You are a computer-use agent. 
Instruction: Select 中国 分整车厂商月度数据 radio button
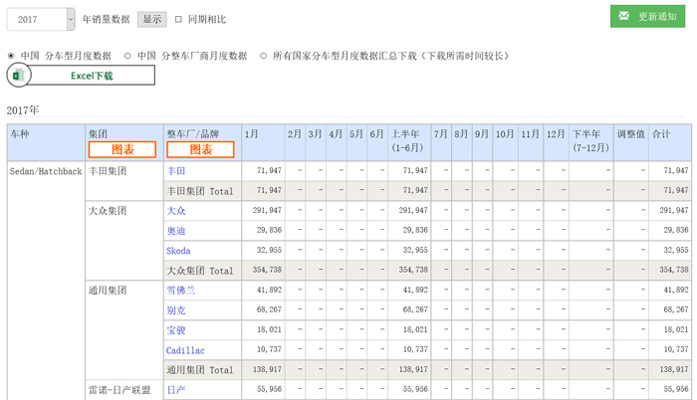[x=128, y=56]
